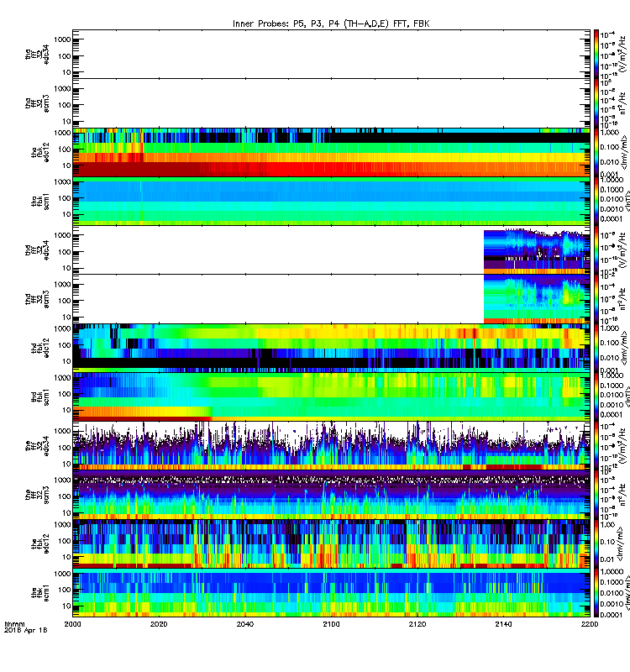Click the '100' tick of the fbk edc12 panel

pyautogui.click(x=65, y=541)
